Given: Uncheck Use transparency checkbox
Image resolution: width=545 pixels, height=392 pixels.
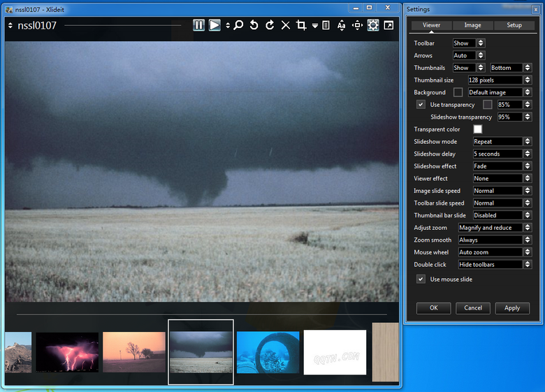Looking at the screenshot, I should tap(421, 105).
